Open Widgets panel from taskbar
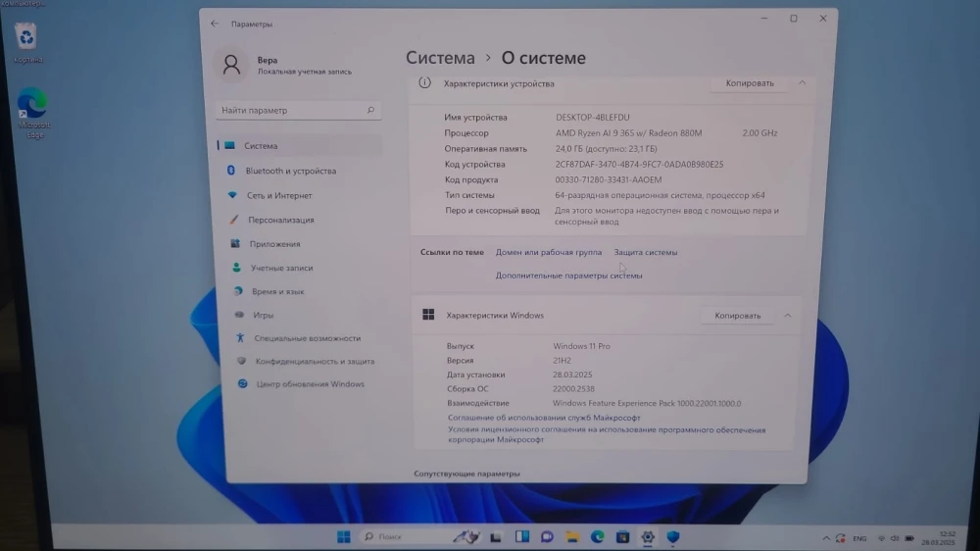This screenshot has height=551, width=980. click(522, 536)
